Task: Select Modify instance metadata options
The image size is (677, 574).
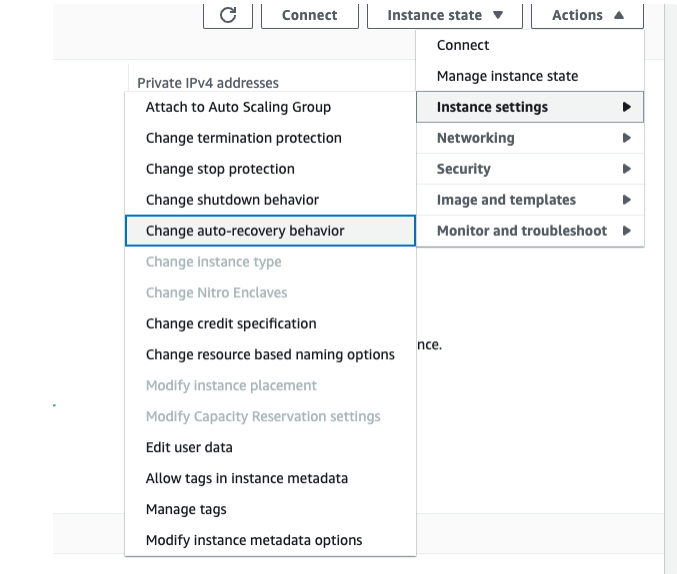Action: point(254,541)
